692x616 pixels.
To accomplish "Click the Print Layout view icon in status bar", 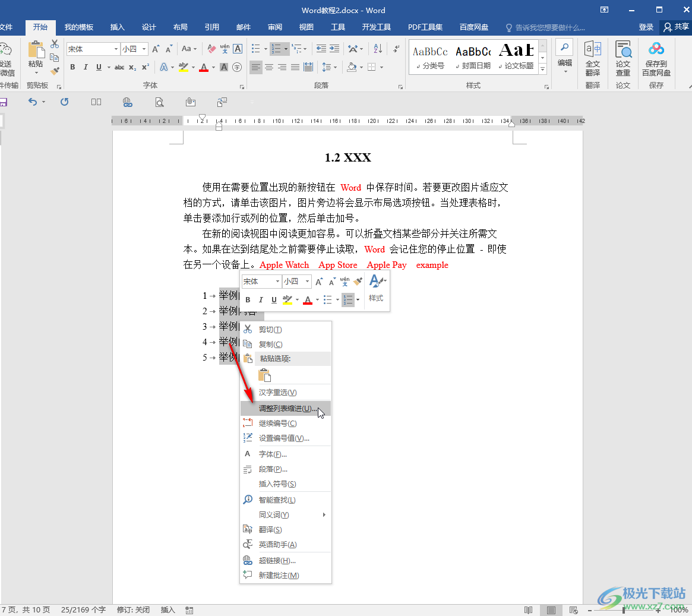I will click(x=551, y=610).
